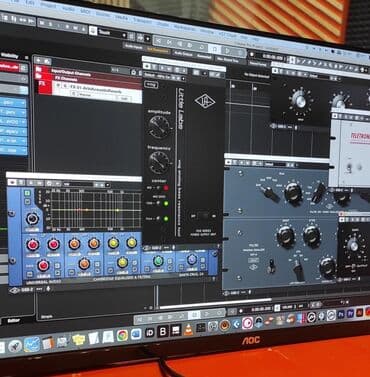Open the Default preset menu in the Pultec header
This screenshot has width=370, height=377.
click(x=275, y=164)
